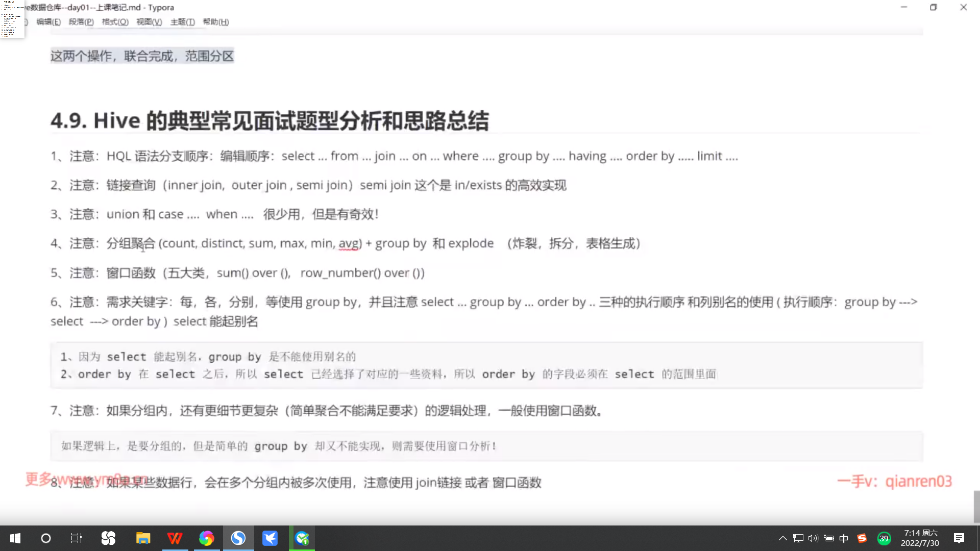
Task: Open the blue bird app icon
Action: tap(270, 538)
